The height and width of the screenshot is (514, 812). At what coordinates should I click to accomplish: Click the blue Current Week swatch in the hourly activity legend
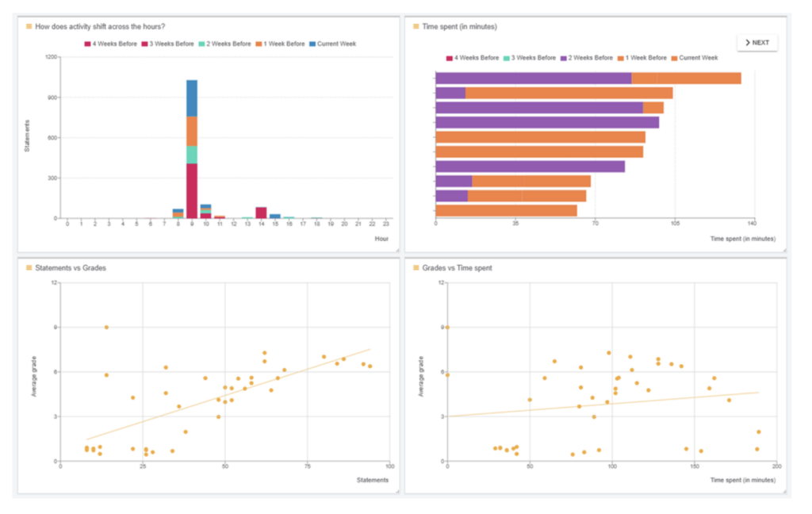(312, 44)
